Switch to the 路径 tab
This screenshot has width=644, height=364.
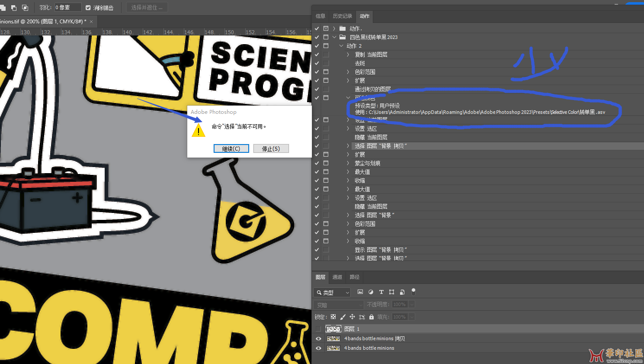point(355,277)
